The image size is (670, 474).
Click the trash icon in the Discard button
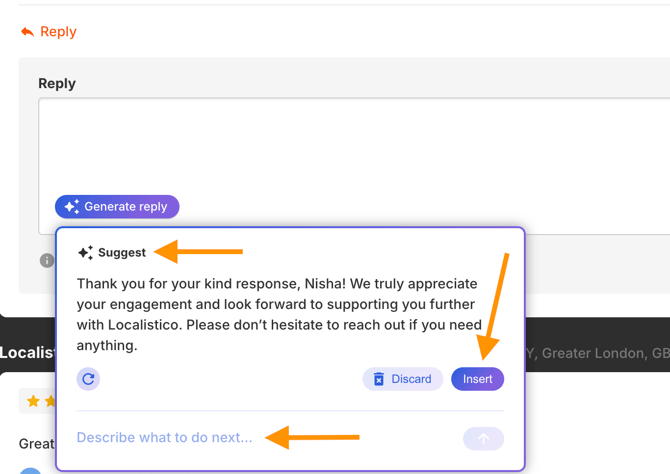(x=379, y=379)
